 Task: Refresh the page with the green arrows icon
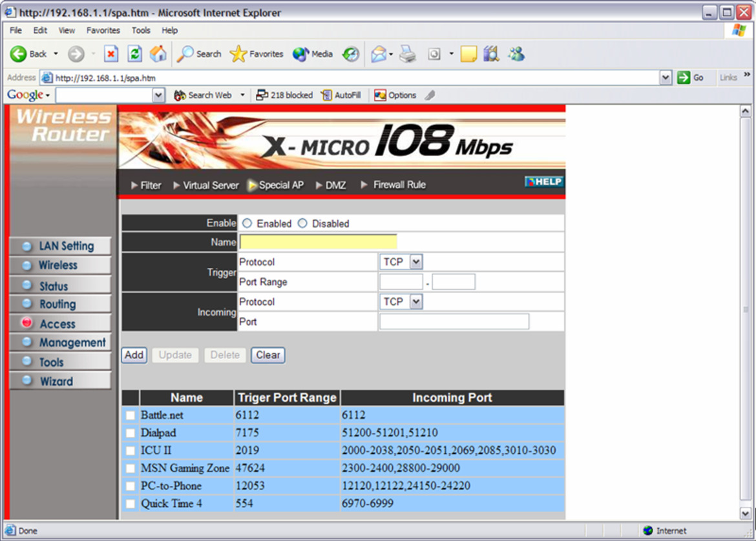(x=134, y=54)
